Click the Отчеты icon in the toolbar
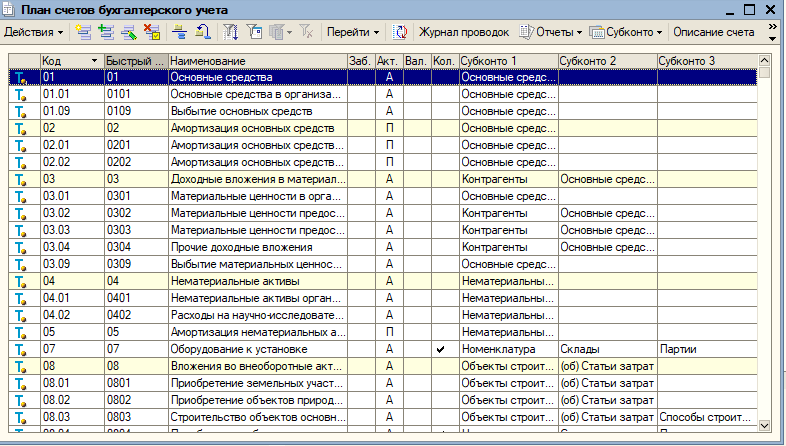This screenshot has width=786, height=446. 526,32
